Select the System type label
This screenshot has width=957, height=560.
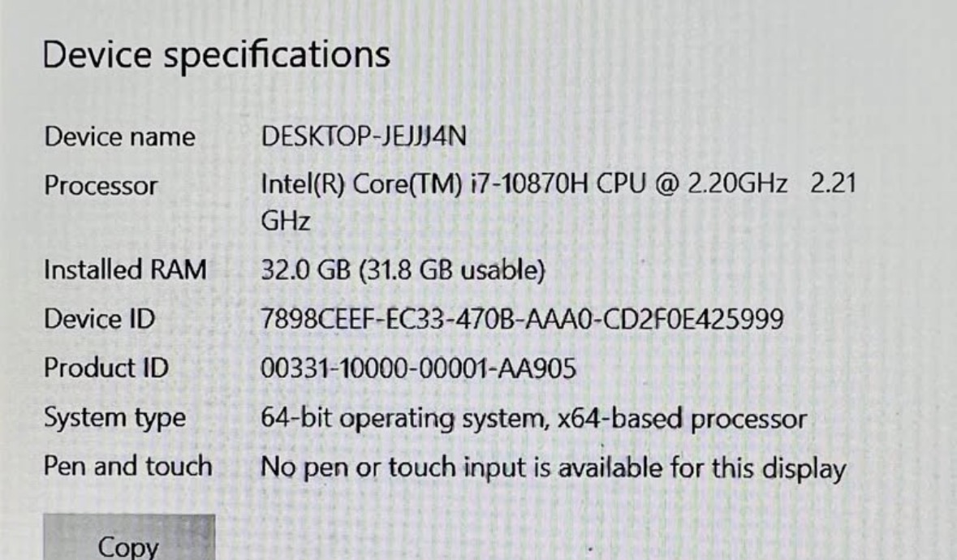click(114, 419)
